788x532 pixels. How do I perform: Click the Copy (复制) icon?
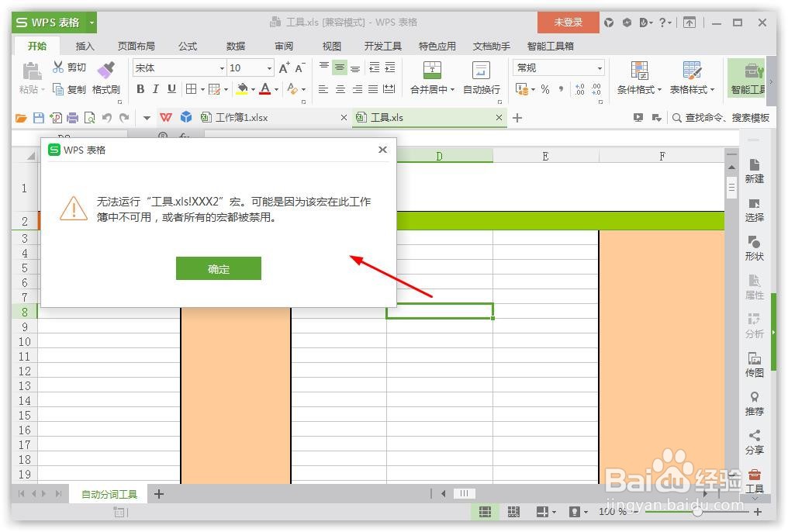coord(58,89)
